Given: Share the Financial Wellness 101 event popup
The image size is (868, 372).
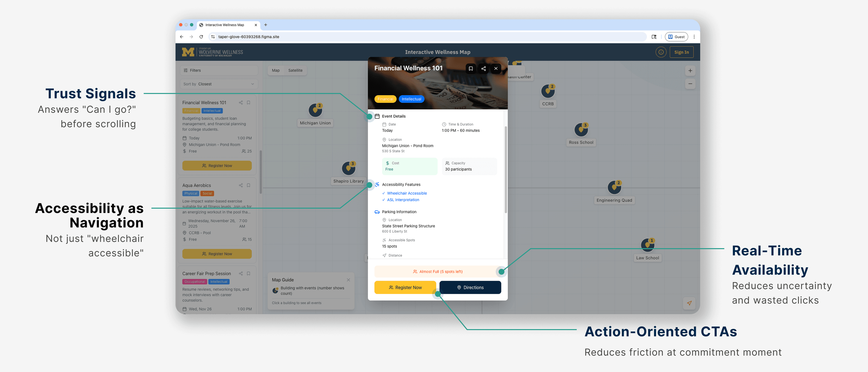Looking at the screenshot, I should tap(483, 68).
